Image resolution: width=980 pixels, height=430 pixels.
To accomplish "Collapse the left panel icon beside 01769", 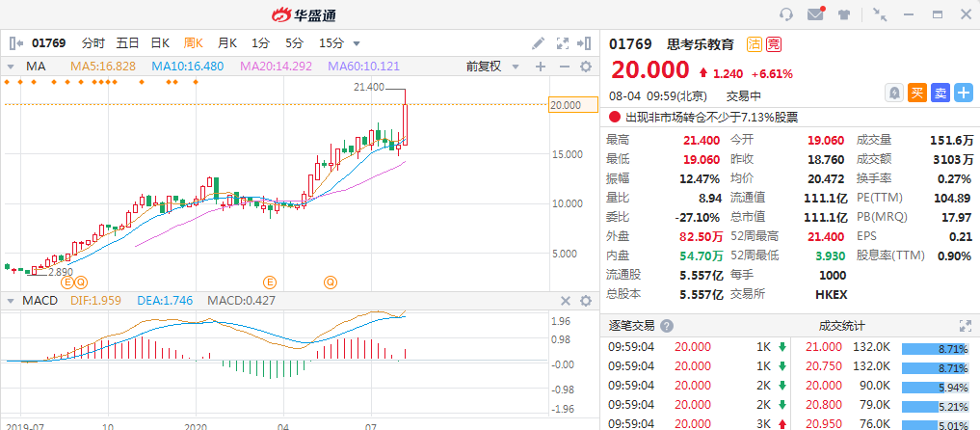I will point(16,43).
